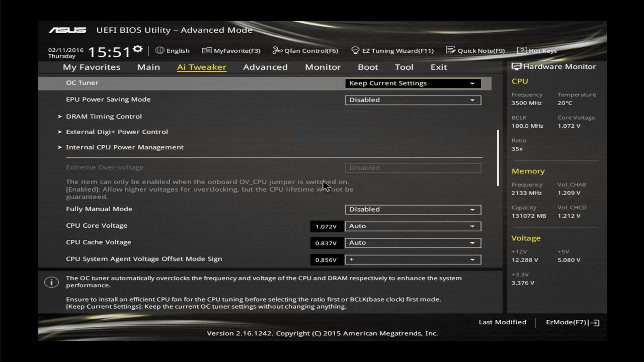Screen dimensions: 644x362
Task: Click the Vol_CHAB 1.209 V reading
Action: (569, 193)
